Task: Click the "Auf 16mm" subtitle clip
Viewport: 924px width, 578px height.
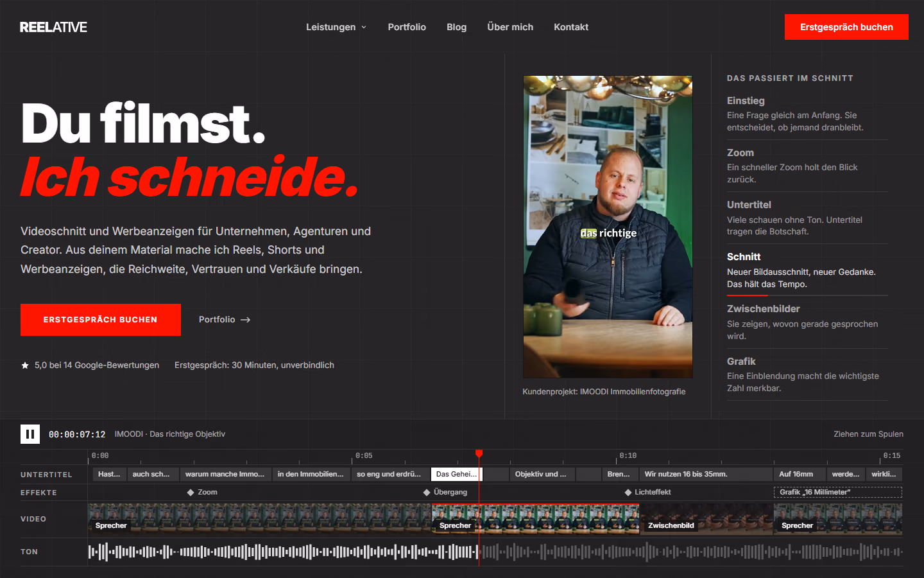Action: tap(800, 475)
